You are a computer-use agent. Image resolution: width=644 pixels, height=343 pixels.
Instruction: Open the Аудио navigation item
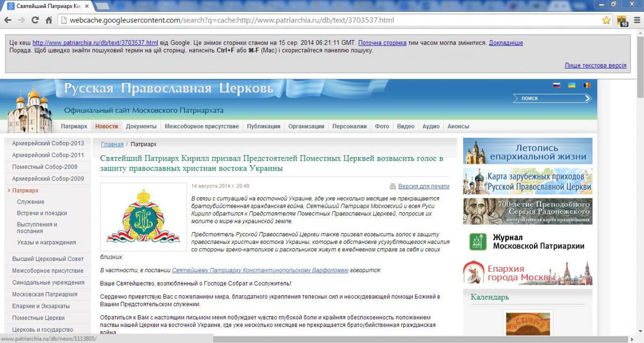[x=431, y=126]
